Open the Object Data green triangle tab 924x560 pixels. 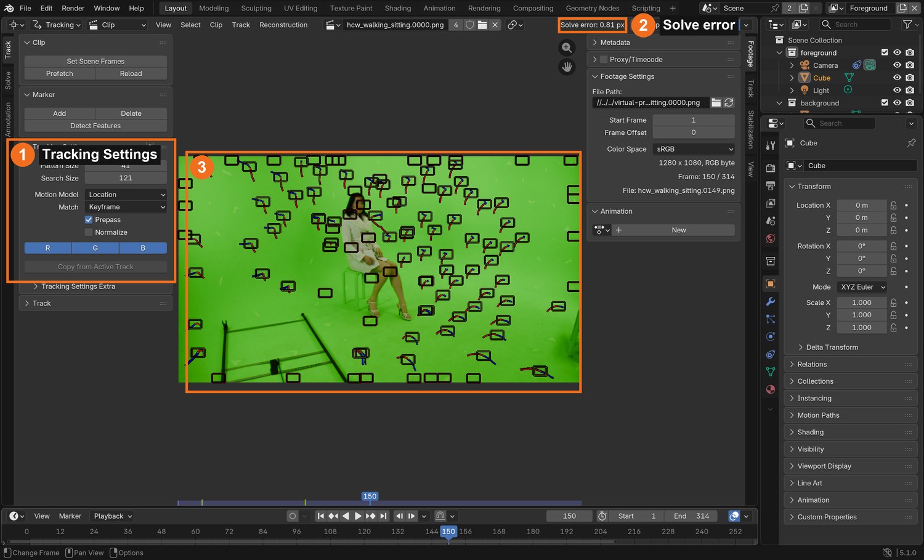click(x=771, y=371)
